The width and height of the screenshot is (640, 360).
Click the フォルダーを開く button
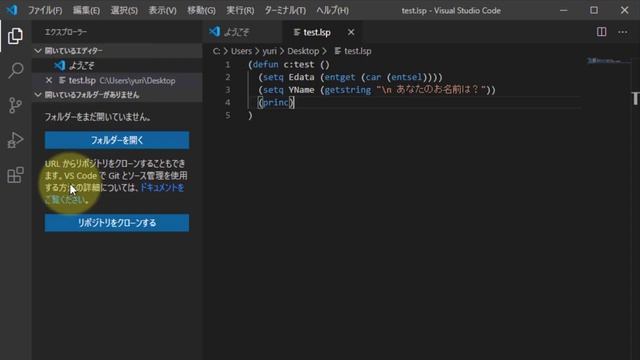(x=117, y=140)
